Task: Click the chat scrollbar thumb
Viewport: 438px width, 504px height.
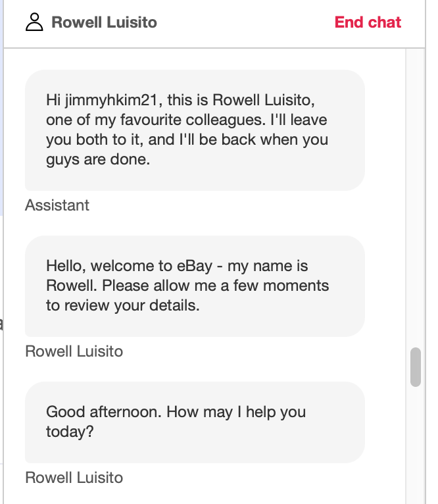Action: [x=415, y=366]
